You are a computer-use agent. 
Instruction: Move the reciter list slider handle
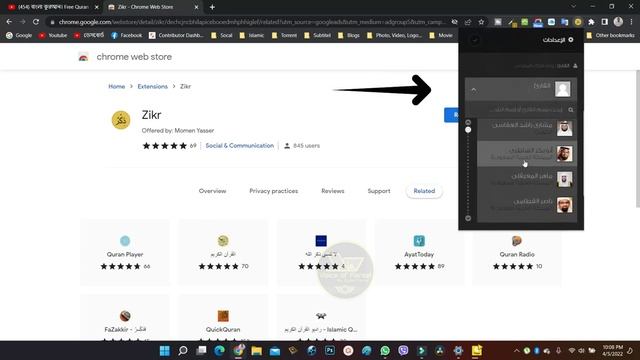tap(468, 130)
